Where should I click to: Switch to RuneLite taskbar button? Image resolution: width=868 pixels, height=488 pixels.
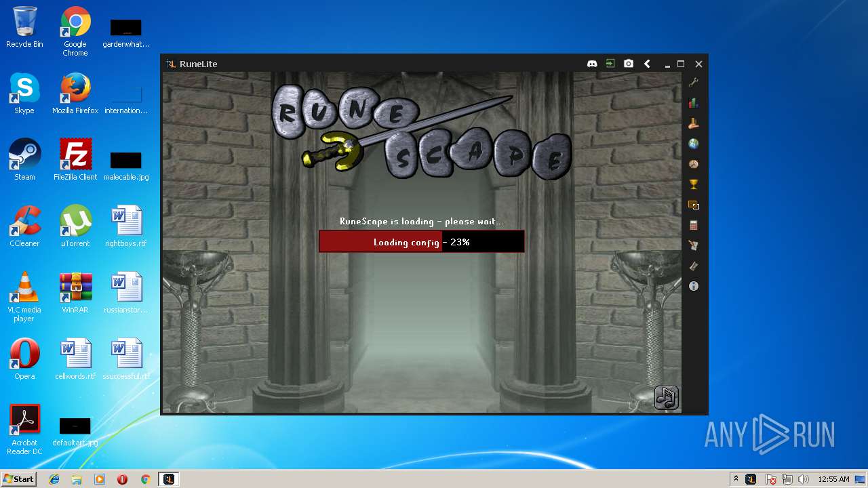coord(168,479)
